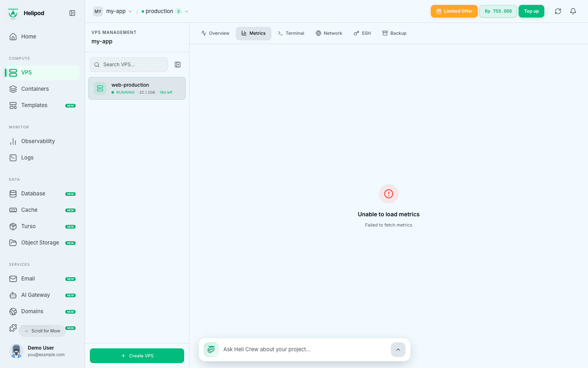Collapse the VPS list panel
The width and height of the screenshot is (588, 368).
178,65
